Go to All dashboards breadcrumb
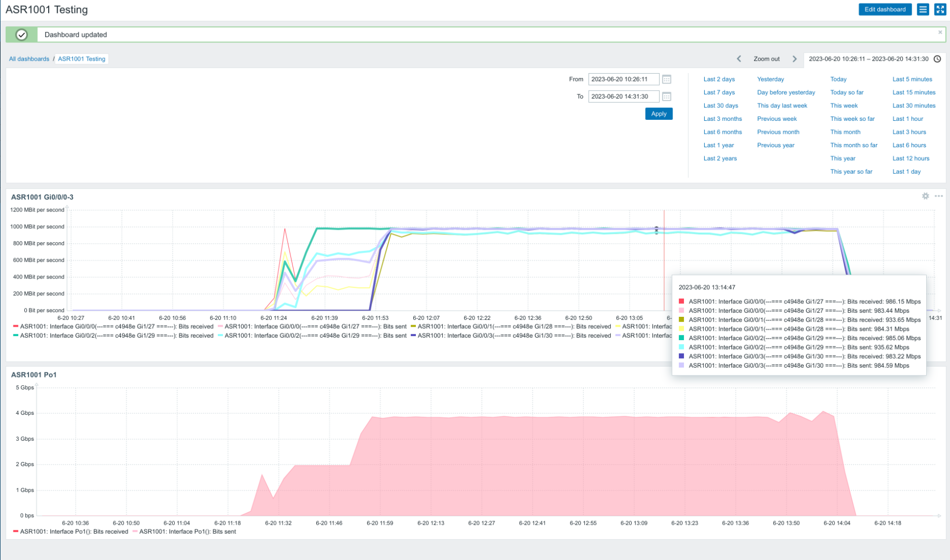Viewport: 950px width, 560px height. 29,59
